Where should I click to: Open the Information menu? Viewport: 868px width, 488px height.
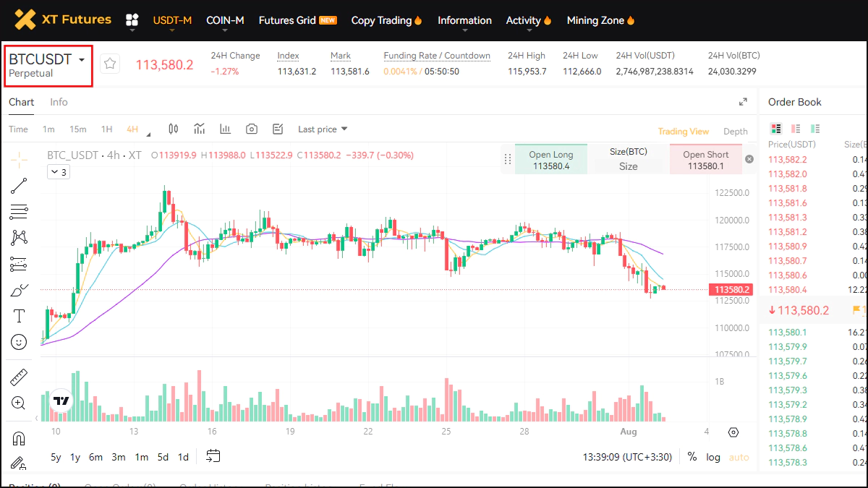tap(464, 20)
